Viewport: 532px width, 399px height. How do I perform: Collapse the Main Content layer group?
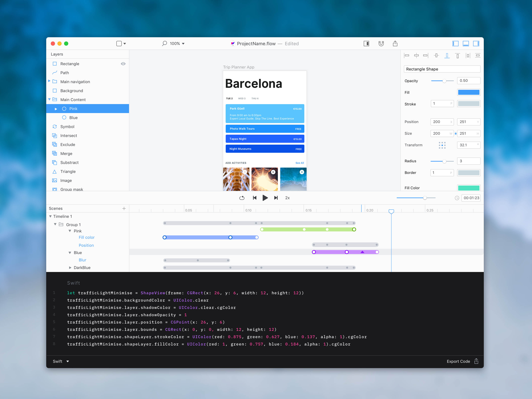click(49, 99)
